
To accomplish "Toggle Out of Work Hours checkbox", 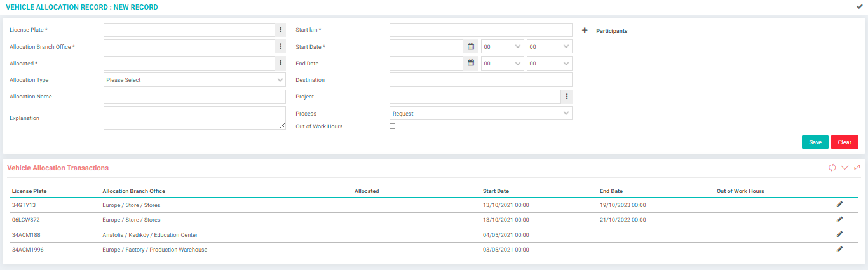I will [392, 126].
